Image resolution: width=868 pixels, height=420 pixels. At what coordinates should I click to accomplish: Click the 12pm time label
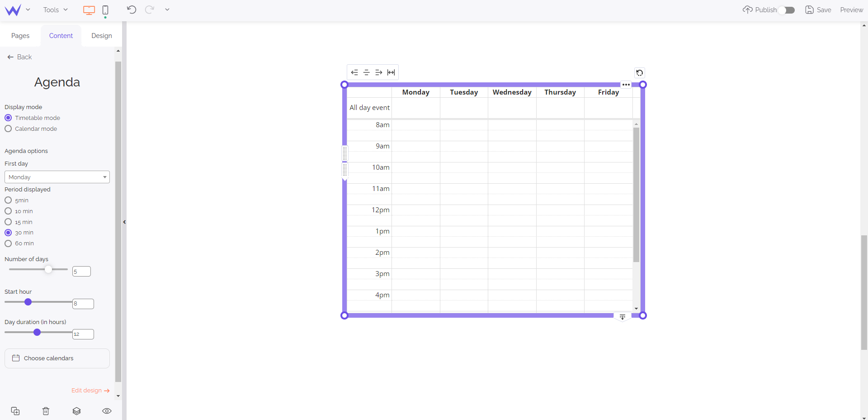381,210
